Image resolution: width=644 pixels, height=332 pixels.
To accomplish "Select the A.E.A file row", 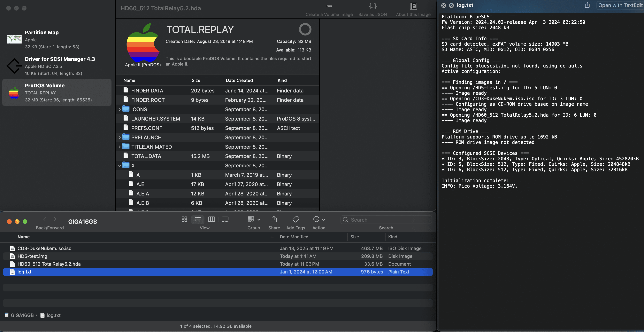I will 218,194.
